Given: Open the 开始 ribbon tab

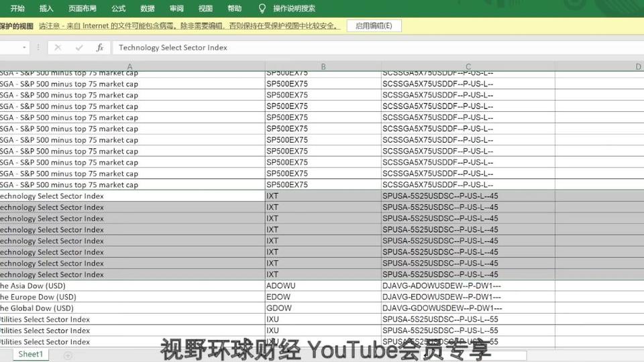Looking at the screenshot, I should coord(17,8).
